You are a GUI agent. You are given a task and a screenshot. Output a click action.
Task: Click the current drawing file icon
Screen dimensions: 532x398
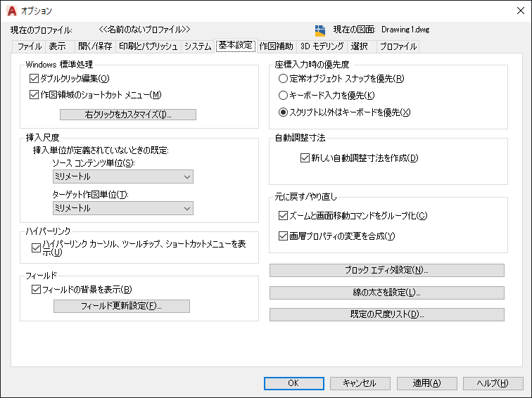click(319, 30)
